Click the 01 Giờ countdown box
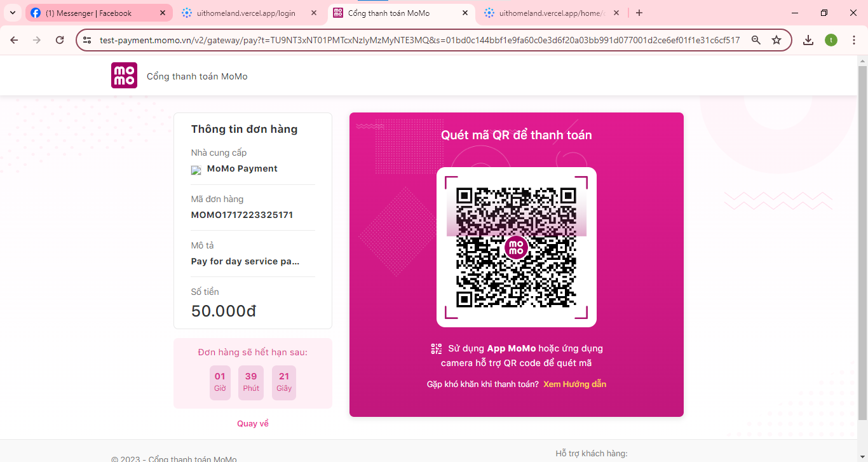Screen dimensions: 868x462 click(x=220, y=383)
